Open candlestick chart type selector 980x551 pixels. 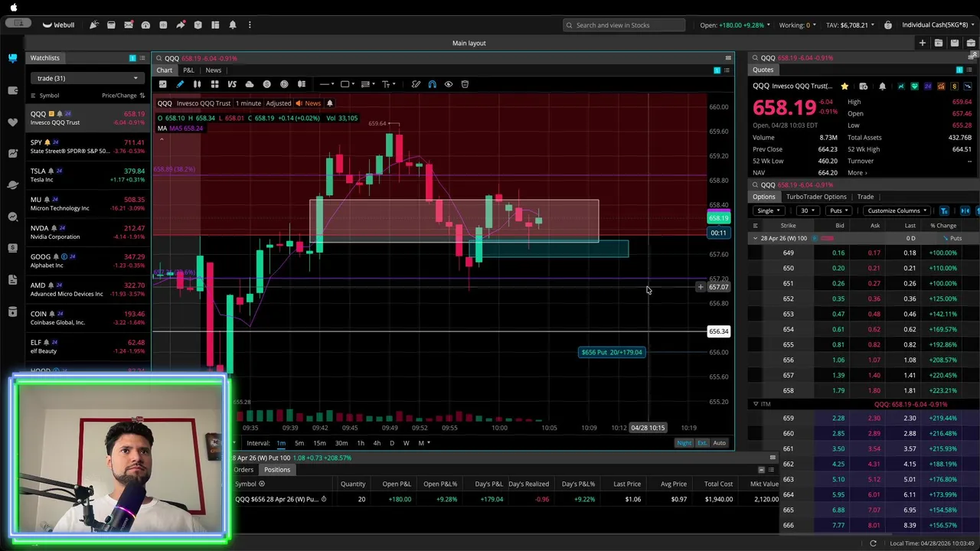click(197, 84)
